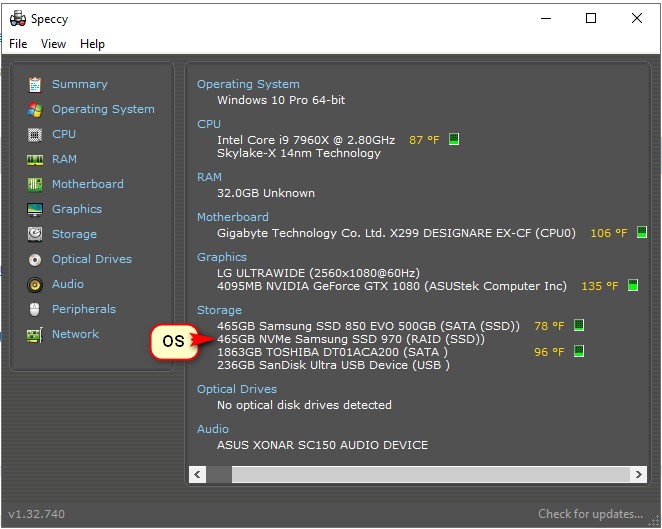Image resolution: width=662 pixels, height=529 pixels.
Task: Click the NVMe Samsung SSD 970 entry
Action: tap(351, 339)
